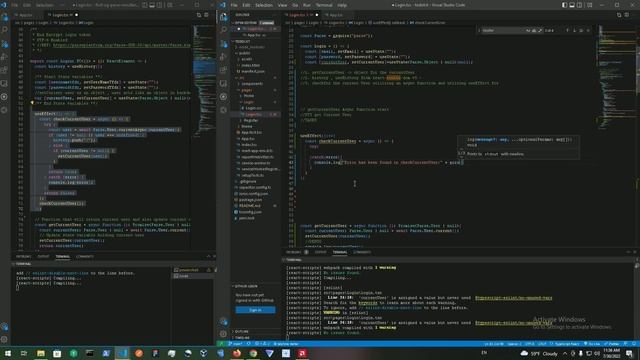The image size is (640, 360).
Task: Click Prettier in status bar
Action: click(611, 344)
